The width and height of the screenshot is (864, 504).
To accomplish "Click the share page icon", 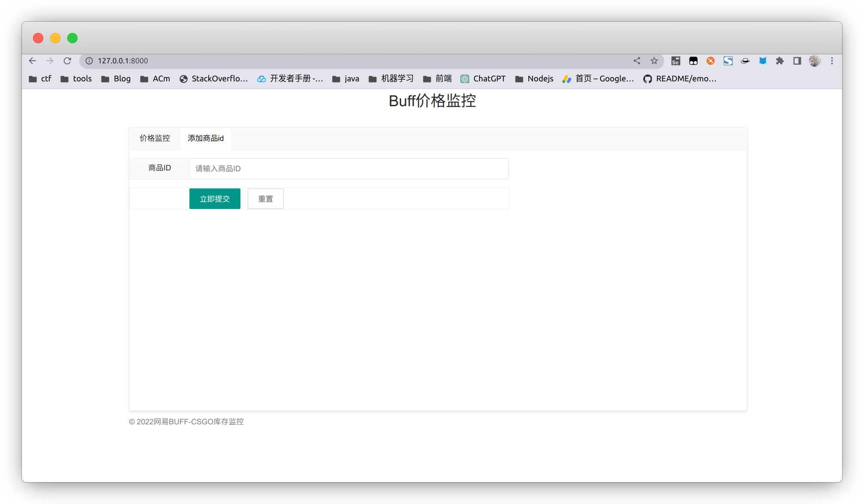I will point(637,61).
